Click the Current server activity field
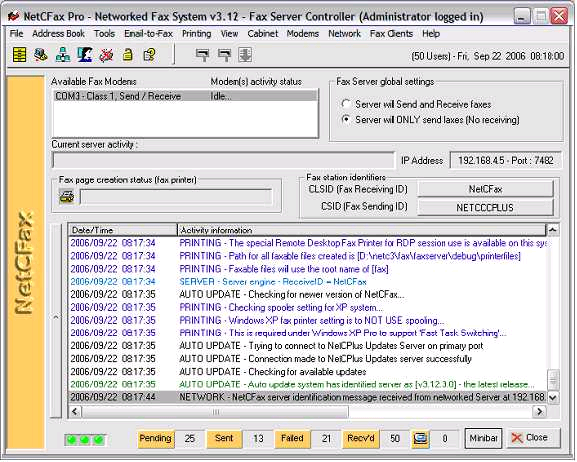This screenshot has width=577, height=462. click(x=223, y=161)
